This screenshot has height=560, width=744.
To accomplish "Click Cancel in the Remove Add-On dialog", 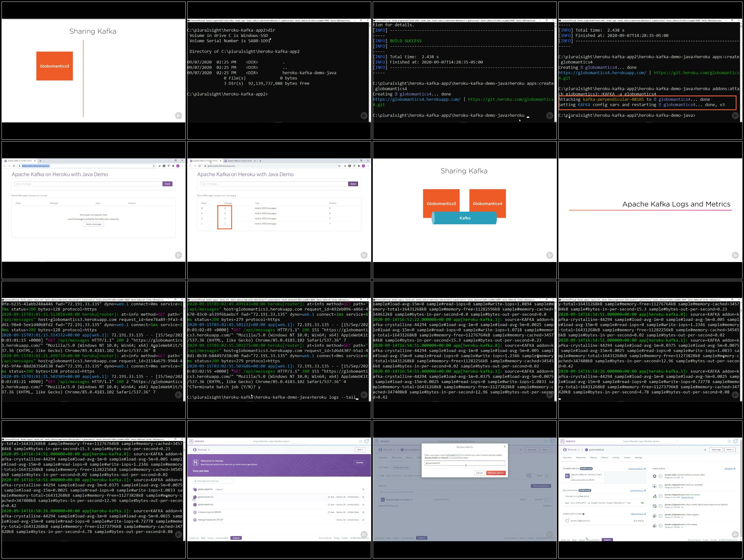I will 479,473.
